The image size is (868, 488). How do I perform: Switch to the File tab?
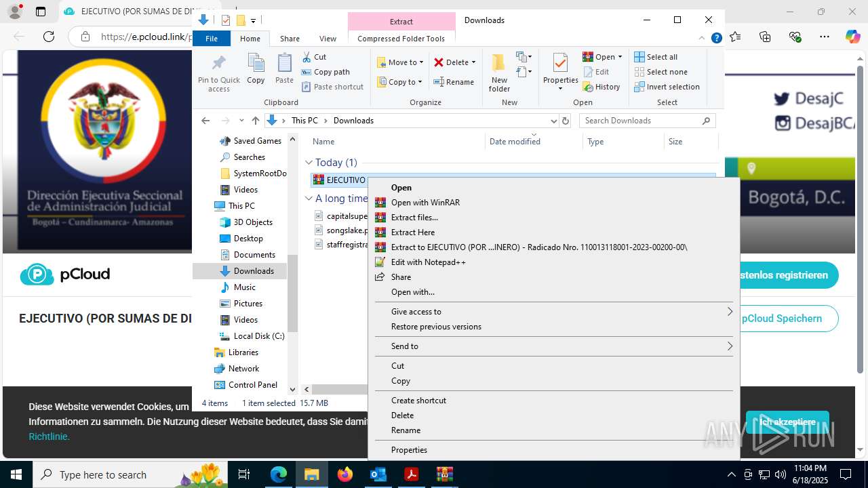tap(212, 39)
